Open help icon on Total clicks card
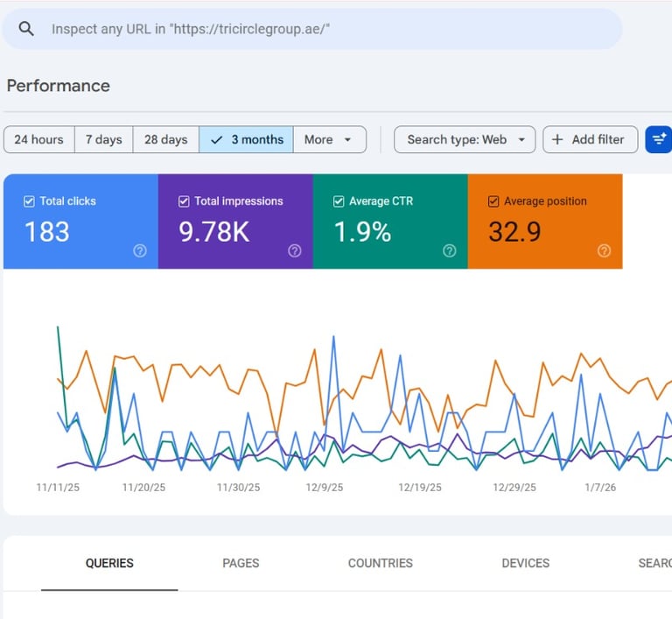 click(139, 250)
